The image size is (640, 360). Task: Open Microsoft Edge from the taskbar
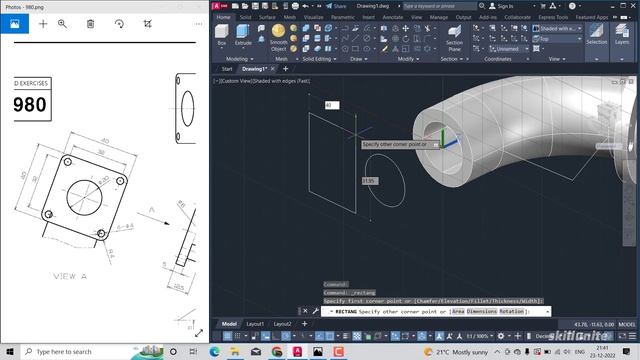[x=215, y=351]
